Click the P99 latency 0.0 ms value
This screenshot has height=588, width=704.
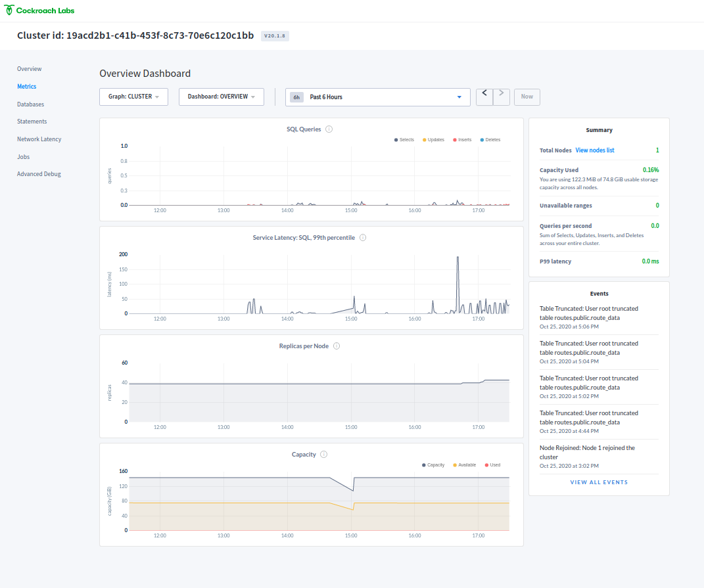[650, 261]
